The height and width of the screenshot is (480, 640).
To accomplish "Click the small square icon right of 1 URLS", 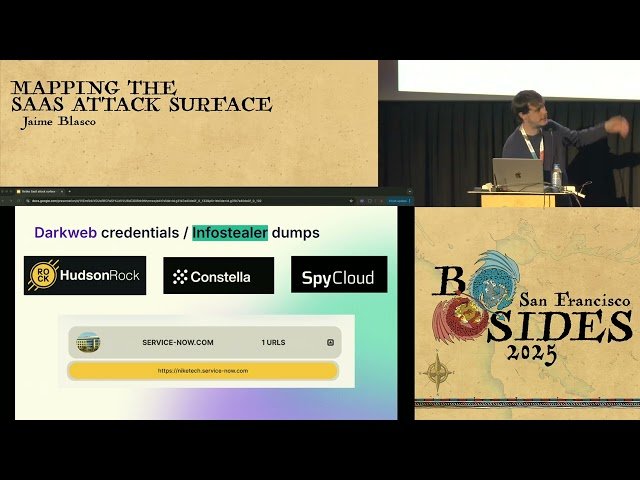I will [x=330, y=342].
